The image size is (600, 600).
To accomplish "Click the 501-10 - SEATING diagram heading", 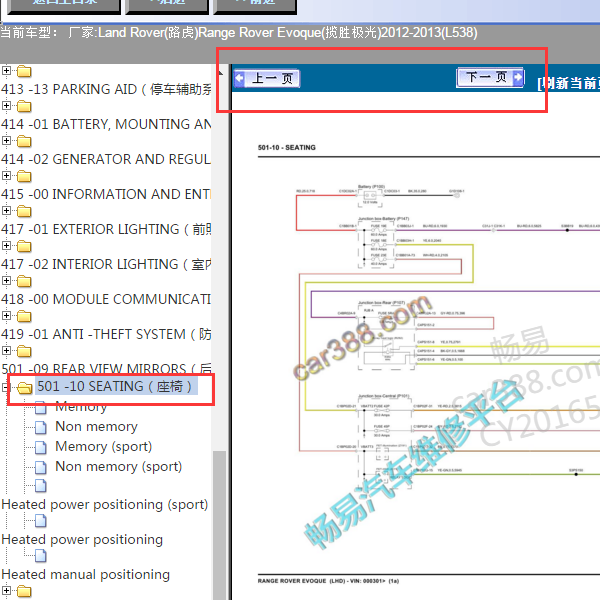I will pos(287,148).
